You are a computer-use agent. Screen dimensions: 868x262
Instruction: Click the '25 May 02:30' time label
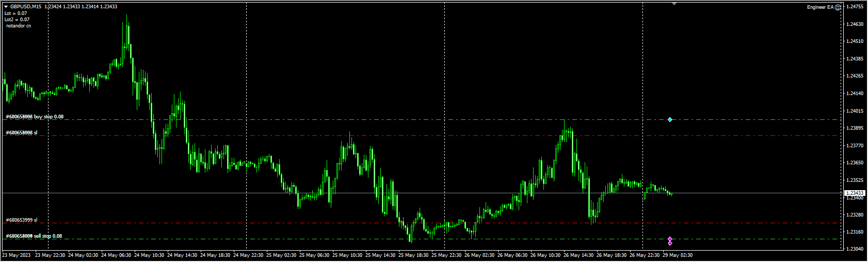[x=281, y=255]
